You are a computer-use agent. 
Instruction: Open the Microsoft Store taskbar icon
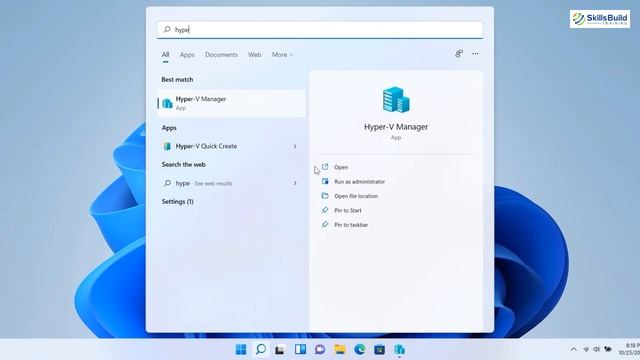pyautogui.click(x=380, y=349)
